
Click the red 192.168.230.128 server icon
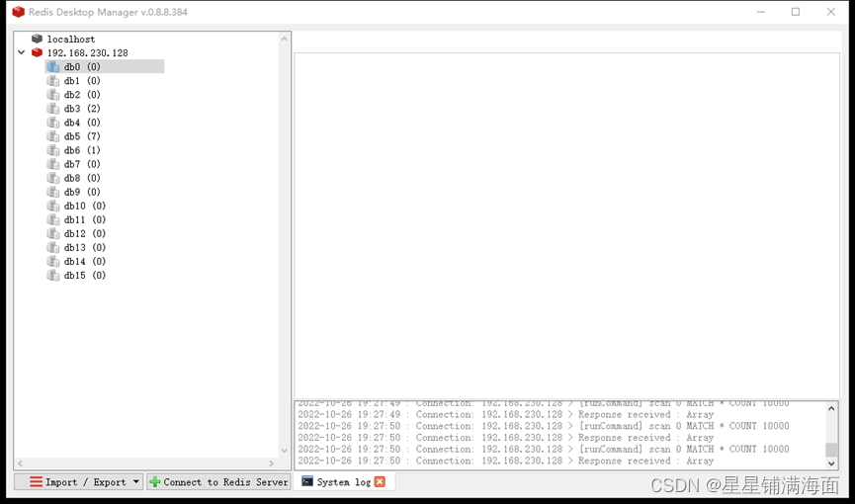38,52
